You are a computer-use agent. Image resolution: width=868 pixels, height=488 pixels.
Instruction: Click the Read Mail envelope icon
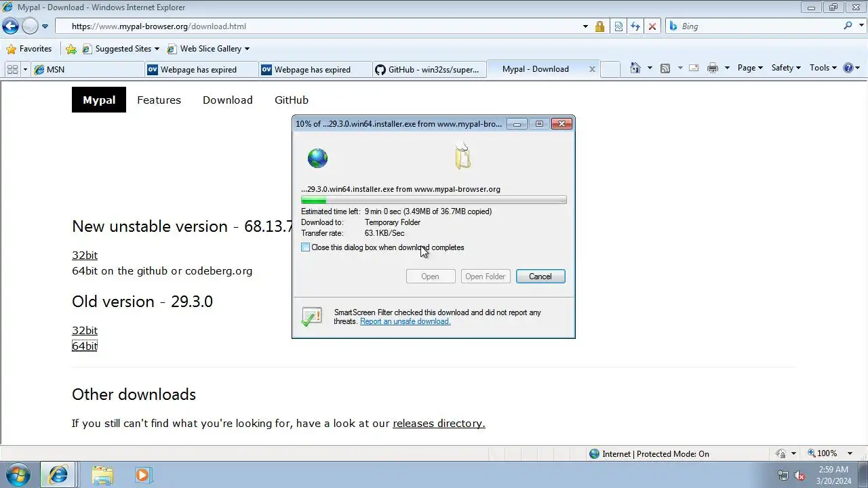coord(694,68)
